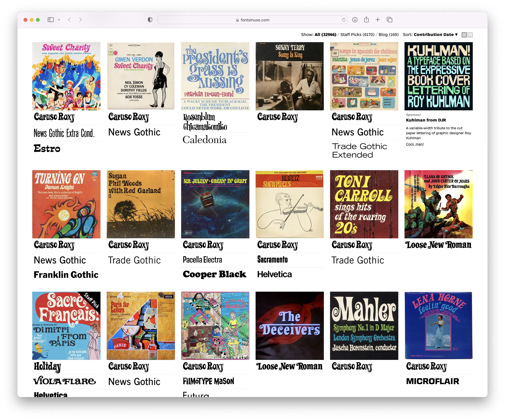Image resolution: width=505 pixels, height=420 pixels.
Task: Open Trade Gothic under the Toni Carroll cover
Action: tap(358, 260)
